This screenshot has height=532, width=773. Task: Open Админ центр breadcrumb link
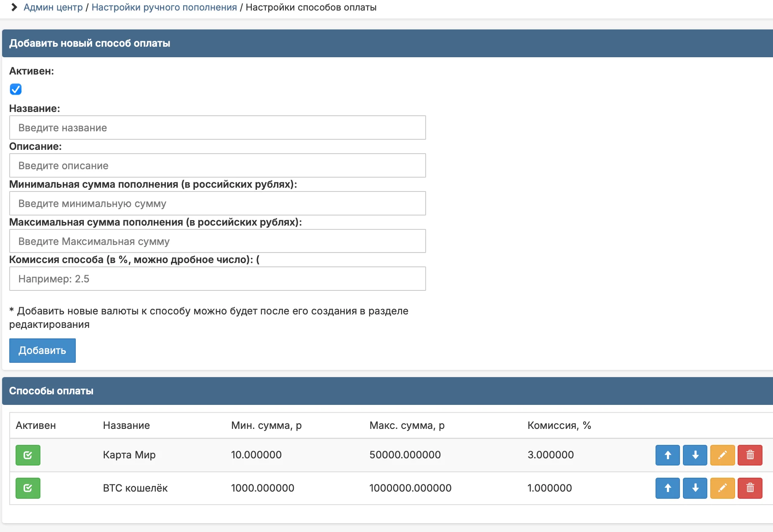(x=53, y=7)
